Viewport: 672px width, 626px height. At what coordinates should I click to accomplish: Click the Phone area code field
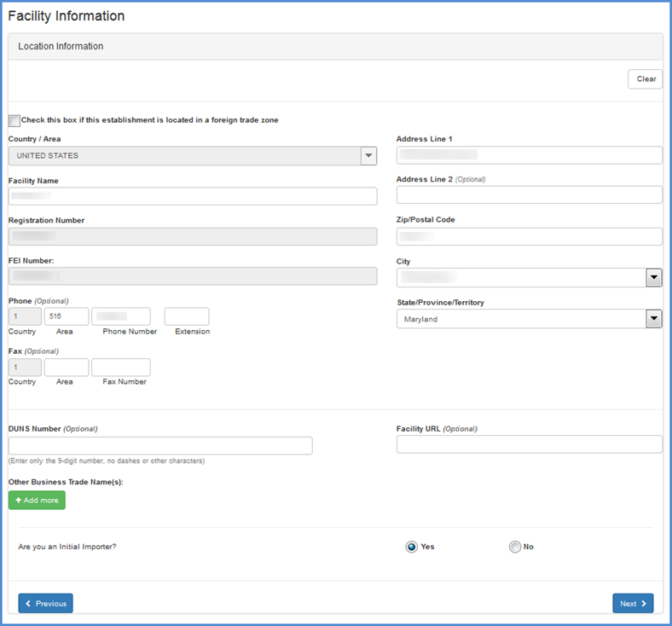66,316
